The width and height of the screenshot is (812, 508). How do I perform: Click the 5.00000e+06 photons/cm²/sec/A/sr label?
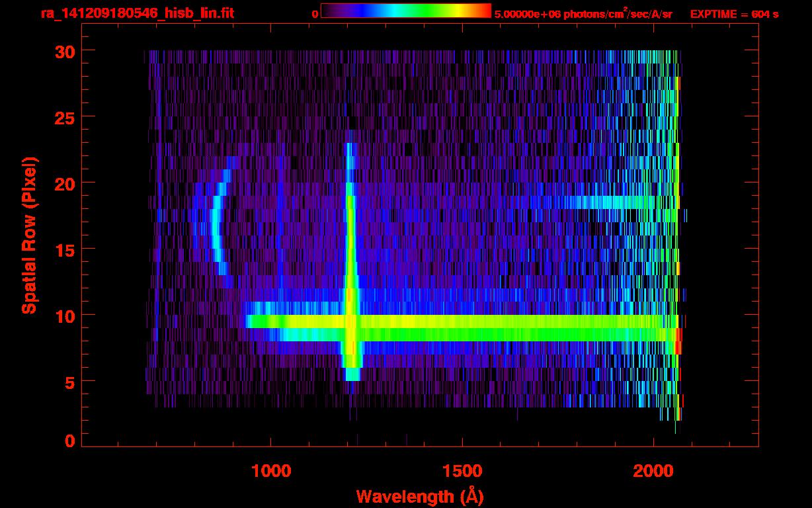pos(583,13)
